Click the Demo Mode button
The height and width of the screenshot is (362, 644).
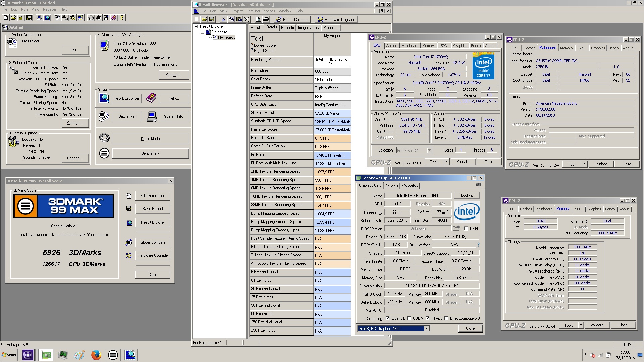150,139
